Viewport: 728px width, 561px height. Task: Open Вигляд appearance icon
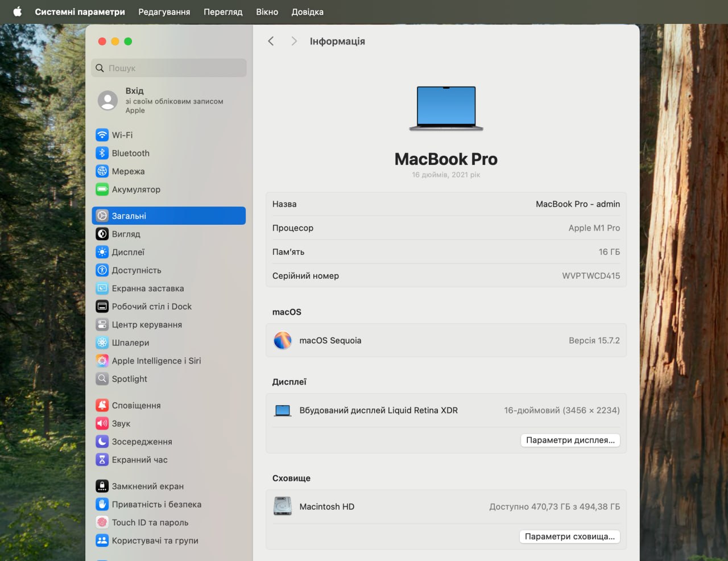pyautogui.click(x=102, y=234)
